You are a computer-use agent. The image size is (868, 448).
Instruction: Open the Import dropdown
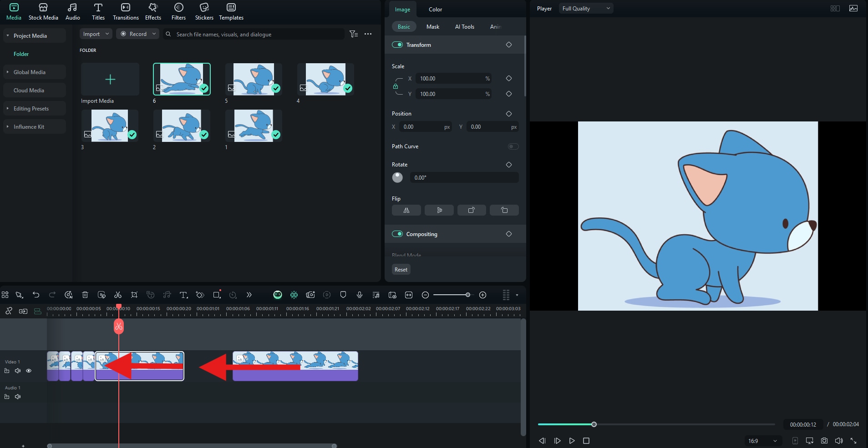pos(96,34)
